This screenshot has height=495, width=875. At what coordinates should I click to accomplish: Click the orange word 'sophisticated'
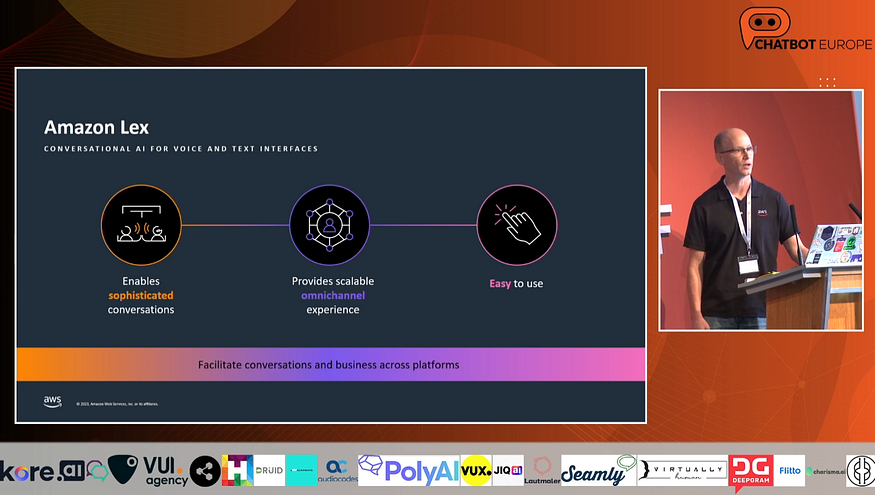pos(141,295)
